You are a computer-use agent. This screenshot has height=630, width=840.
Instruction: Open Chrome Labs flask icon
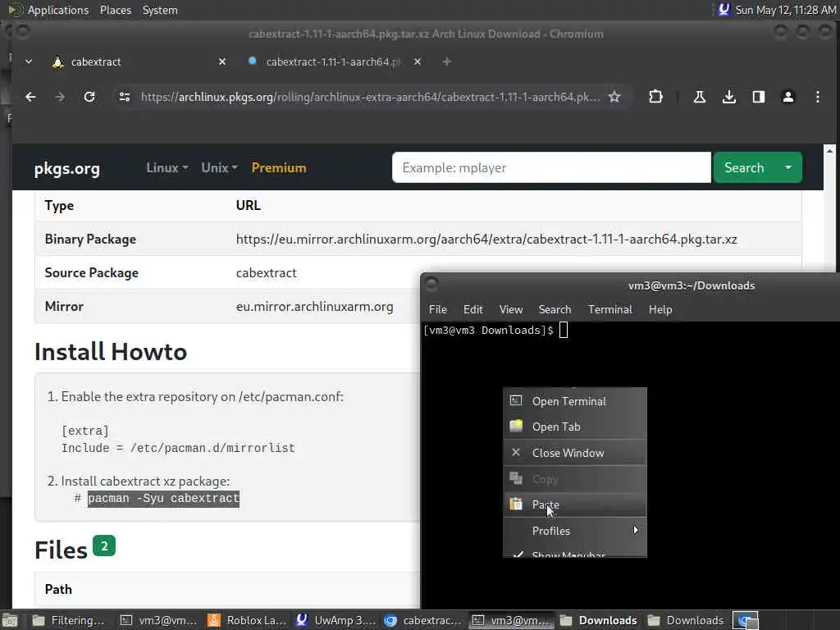[699, 97]
